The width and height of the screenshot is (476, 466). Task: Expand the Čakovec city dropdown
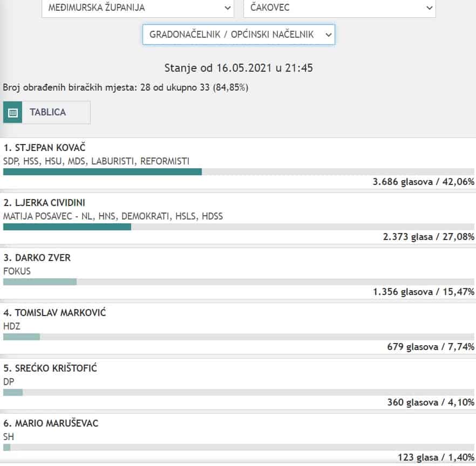339,8
